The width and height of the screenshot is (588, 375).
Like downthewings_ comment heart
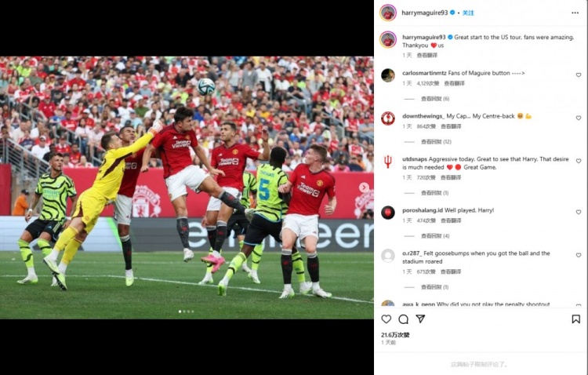tap(579, 118)
